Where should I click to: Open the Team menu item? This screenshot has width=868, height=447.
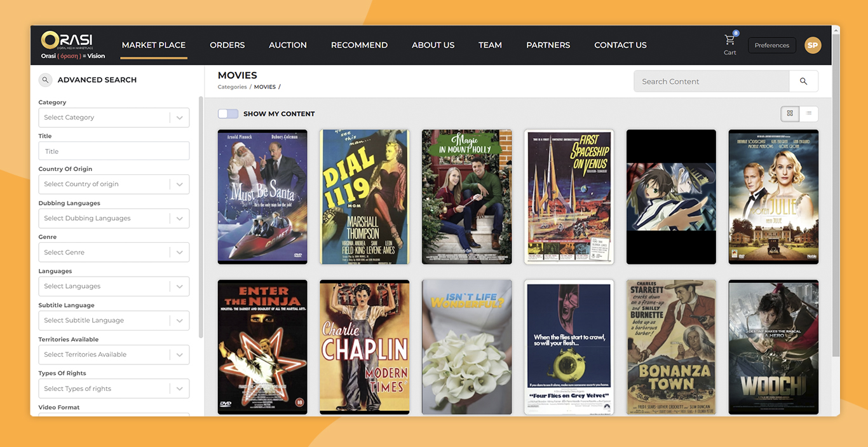[x=490, y=45]
